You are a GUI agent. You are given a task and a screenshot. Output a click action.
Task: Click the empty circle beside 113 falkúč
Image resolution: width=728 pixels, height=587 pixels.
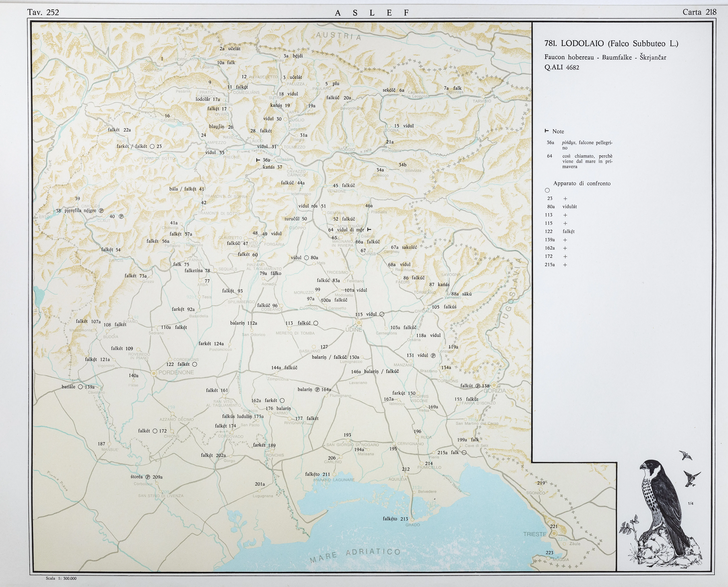tap(316, 323)
